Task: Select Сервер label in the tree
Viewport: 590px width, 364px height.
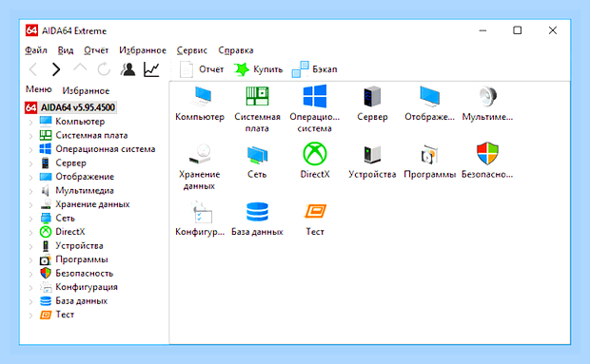Action: point(70,163)
